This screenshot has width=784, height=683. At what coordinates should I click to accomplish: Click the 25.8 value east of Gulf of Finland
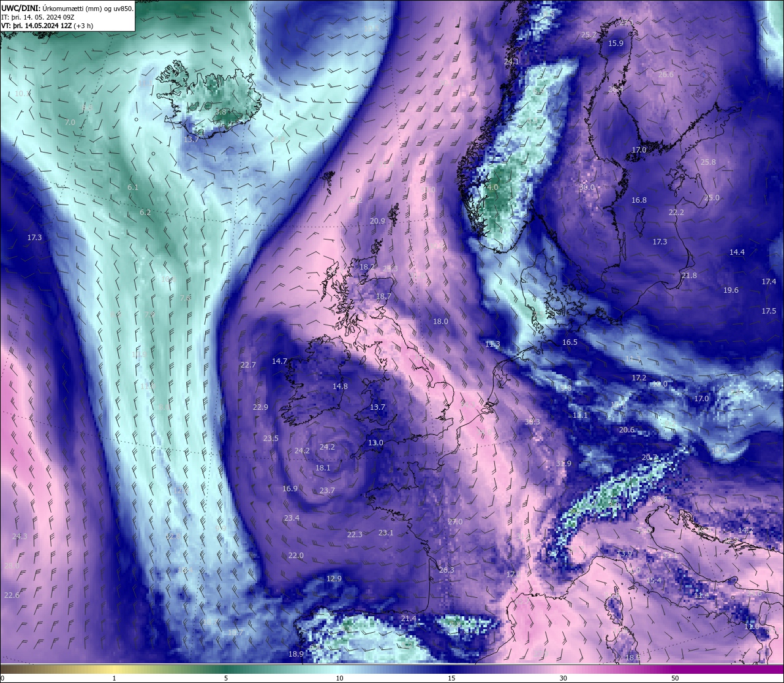708,162
